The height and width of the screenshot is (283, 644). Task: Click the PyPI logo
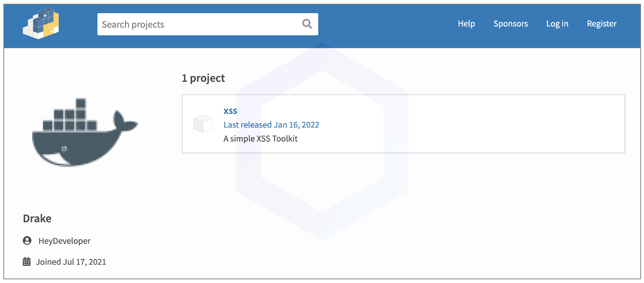41,24
